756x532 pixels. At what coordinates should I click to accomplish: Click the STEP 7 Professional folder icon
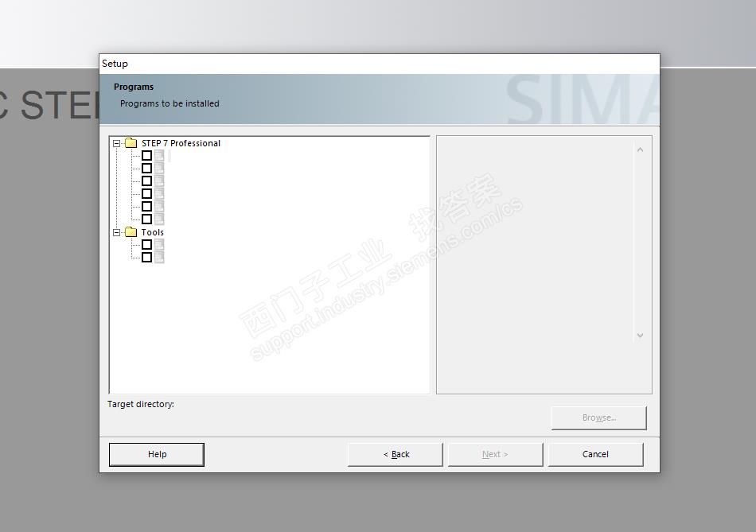click(131, 143)
